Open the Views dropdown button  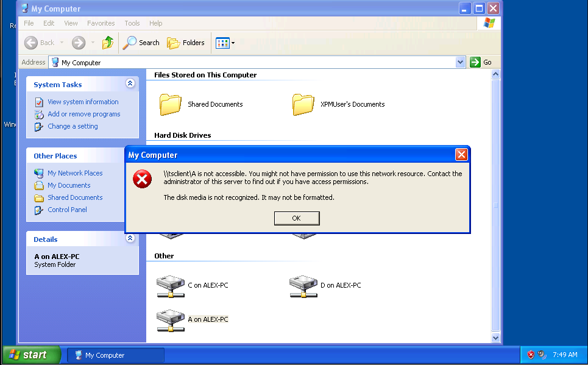pyautogui.click(x=225, y=43)
